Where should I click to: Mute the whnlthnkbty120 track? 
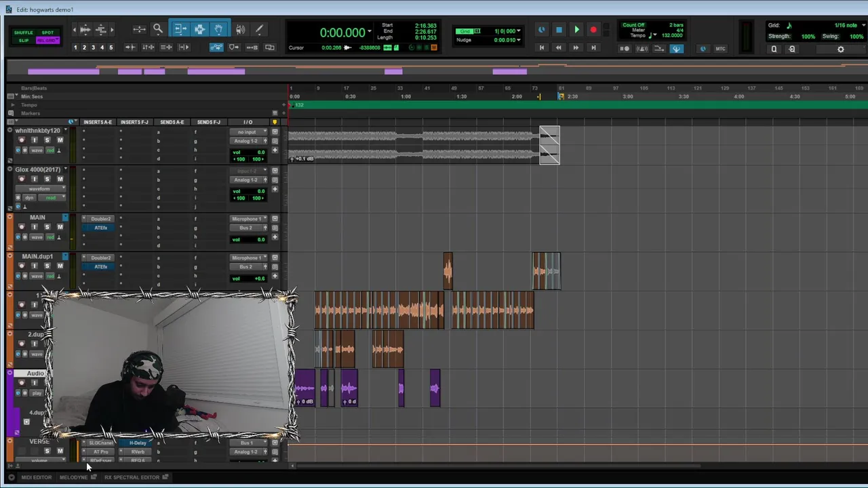[60, 140]
